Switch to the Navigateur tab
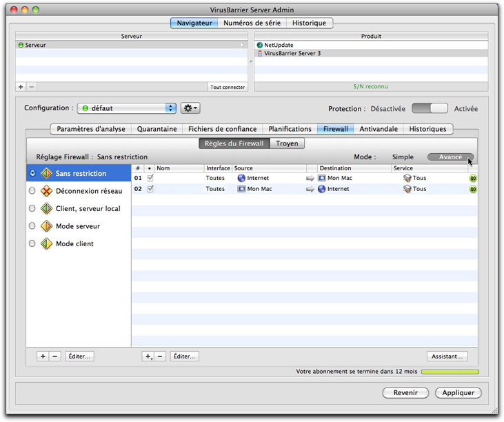The image size is (504, 422). (x=194, y=23)
